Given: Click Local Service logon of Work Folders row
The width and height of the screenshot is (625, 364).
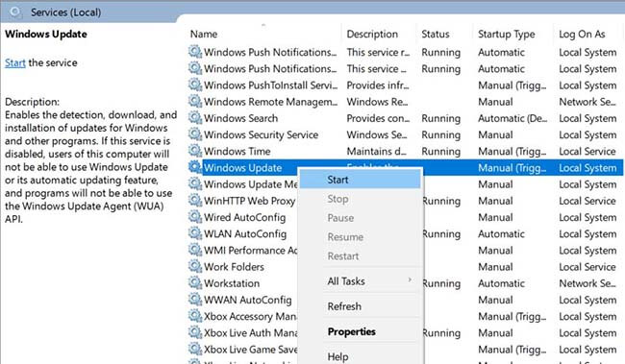Looking at the screenshot, I should pos(587,267).
